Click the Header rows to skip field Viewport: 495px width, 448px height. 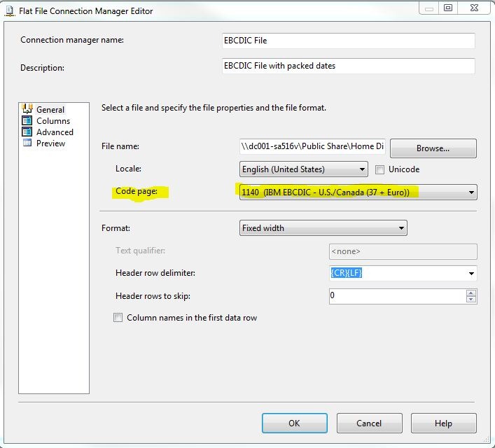[x=397, y=296]
